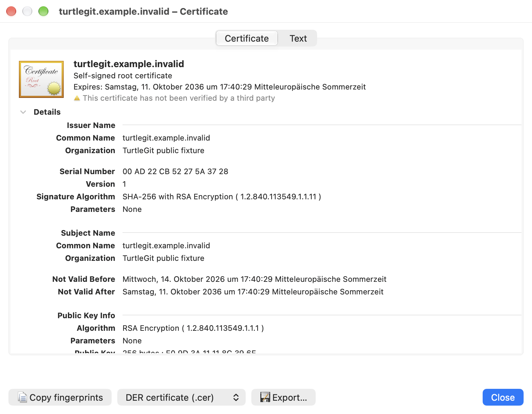Click the Not Valid Before date value

[x=254, y=279]
